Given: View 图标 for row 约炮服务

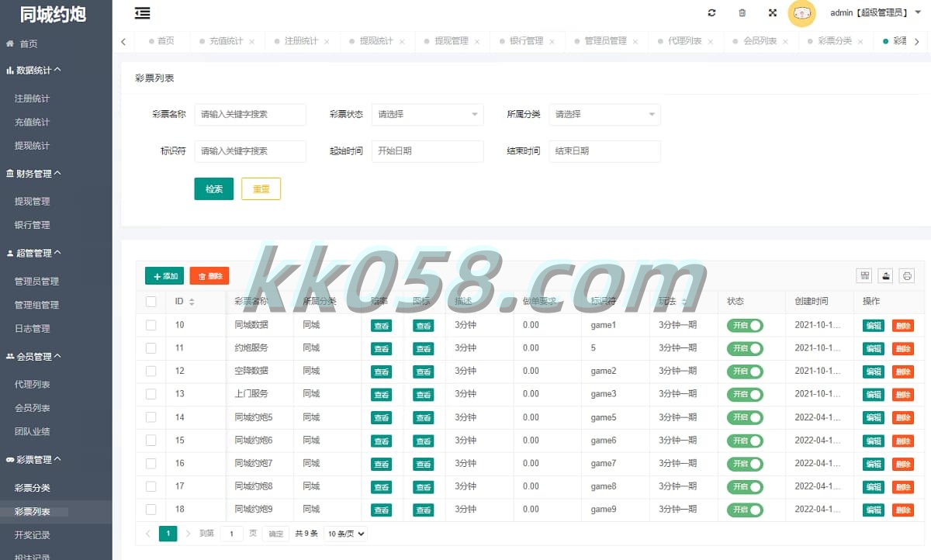Looking at the screenshot, I should (x=423, y=349).
